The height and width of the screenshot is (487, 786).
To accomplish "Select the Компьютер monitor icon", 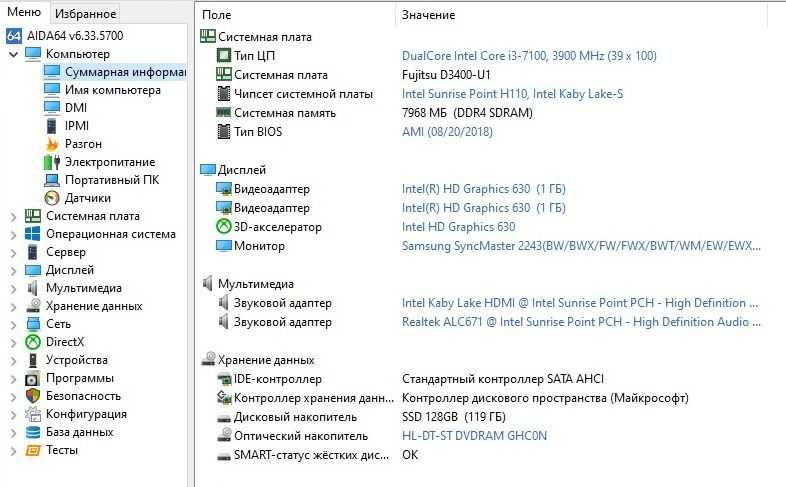I will point(33,54).
